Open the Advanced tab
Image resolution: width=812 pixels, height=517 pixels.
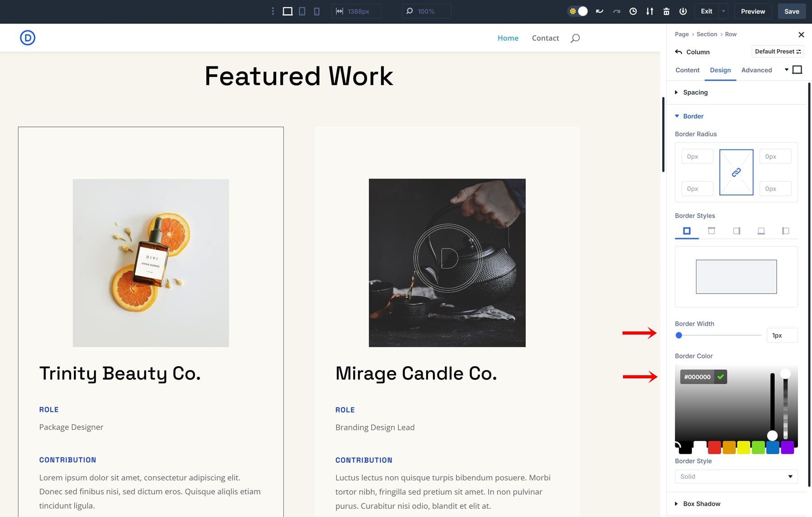click(757, 70)
